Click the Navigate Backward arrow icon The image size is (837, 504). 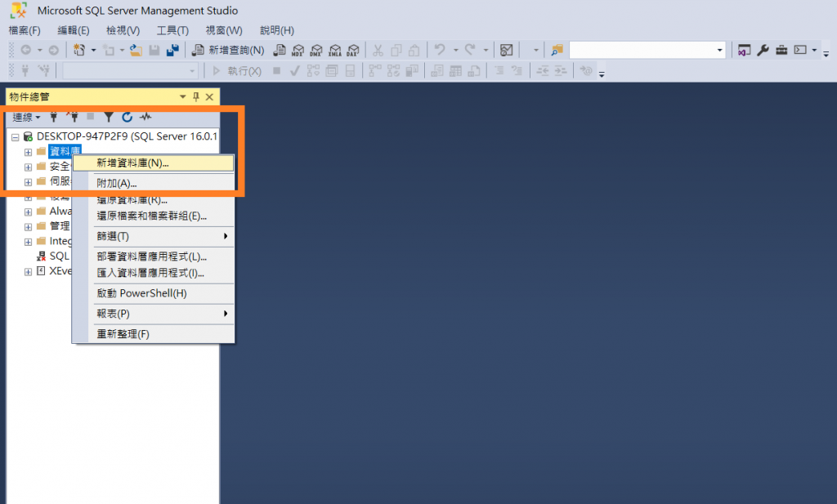[25, 50]
